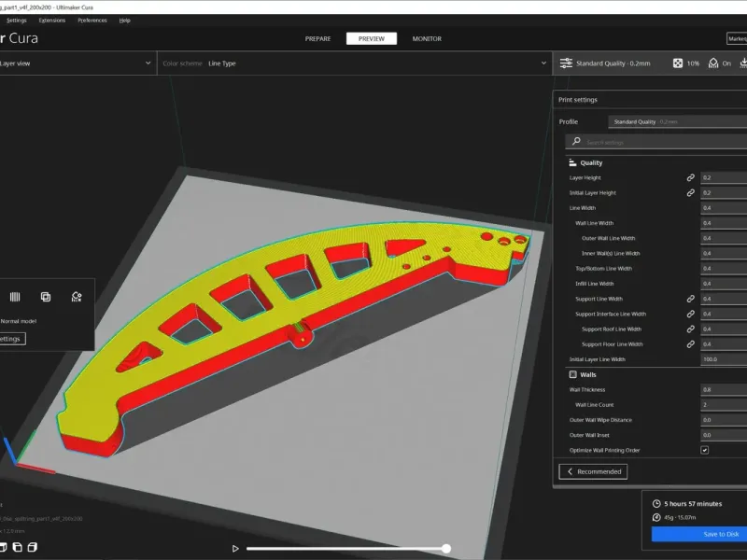
Task: Switch to the PREPARE stage
Action: tap(317, 38)
